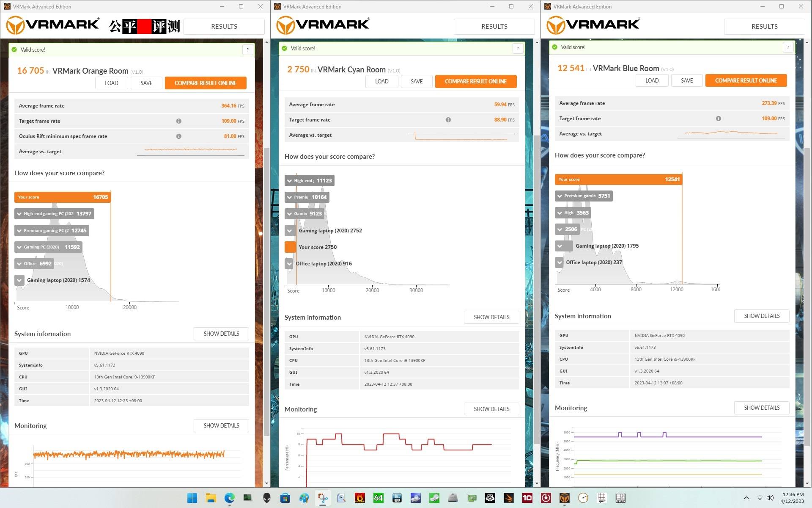Click VRMark icon in the taskbar

[565, 498]
